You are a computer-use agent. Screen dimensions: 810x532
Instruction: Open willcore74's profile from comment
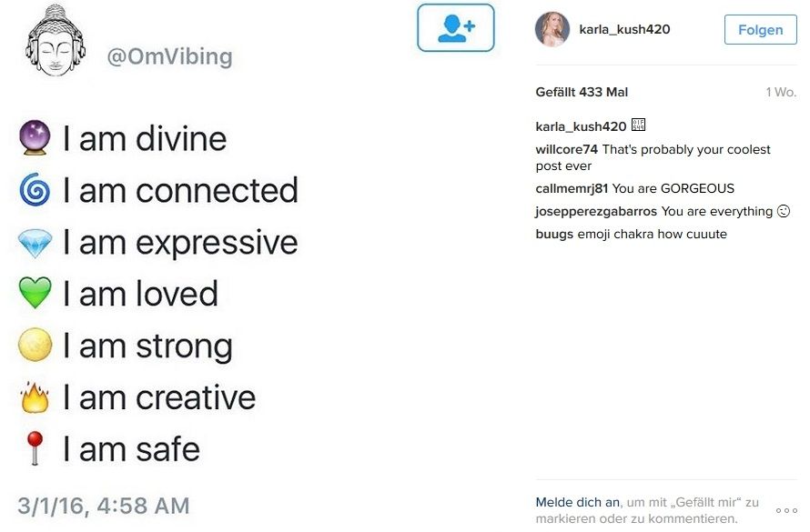(x=567, y=149)
